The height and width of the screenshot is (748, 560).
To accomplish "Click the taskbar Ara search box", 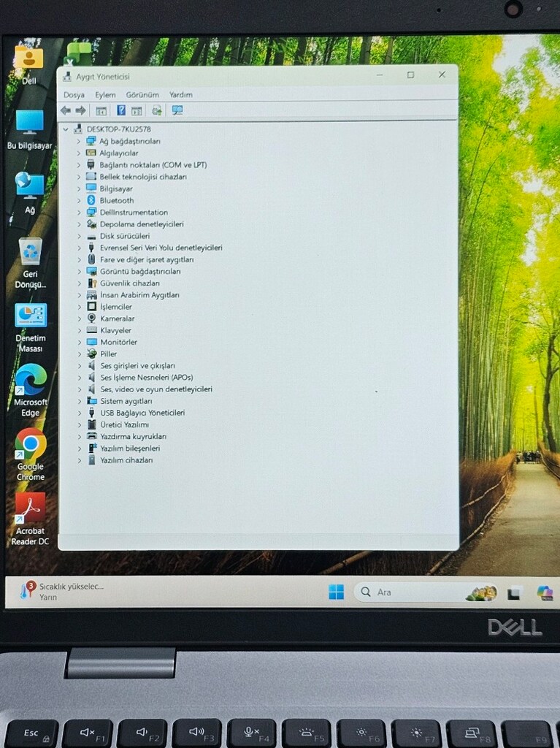I will point(426,592).
